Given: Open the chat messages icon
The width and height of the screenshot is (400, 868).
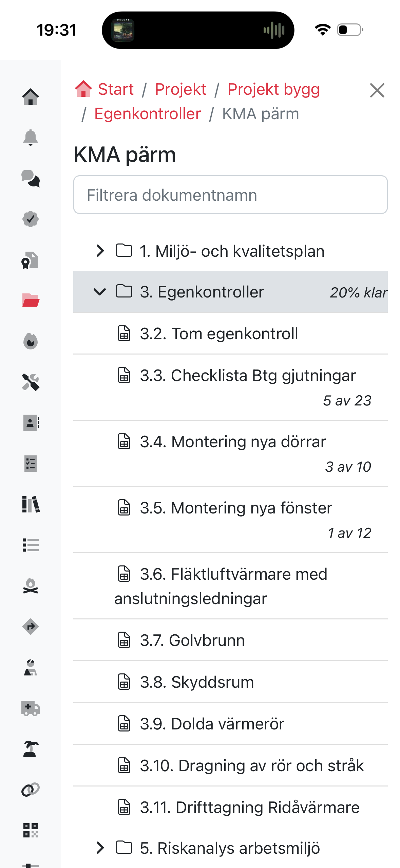Looking at the screenshot, I should click(31, 179).
